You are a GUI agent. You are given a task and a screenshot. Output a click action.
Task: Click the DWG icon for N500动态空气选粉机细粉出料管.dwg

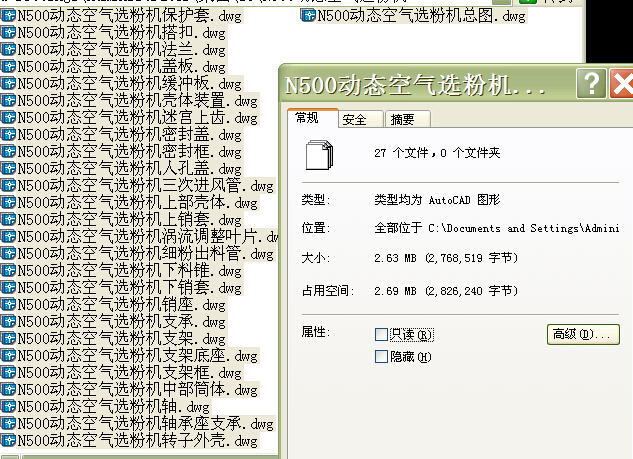pyautogui.click(x=8, y=253)
